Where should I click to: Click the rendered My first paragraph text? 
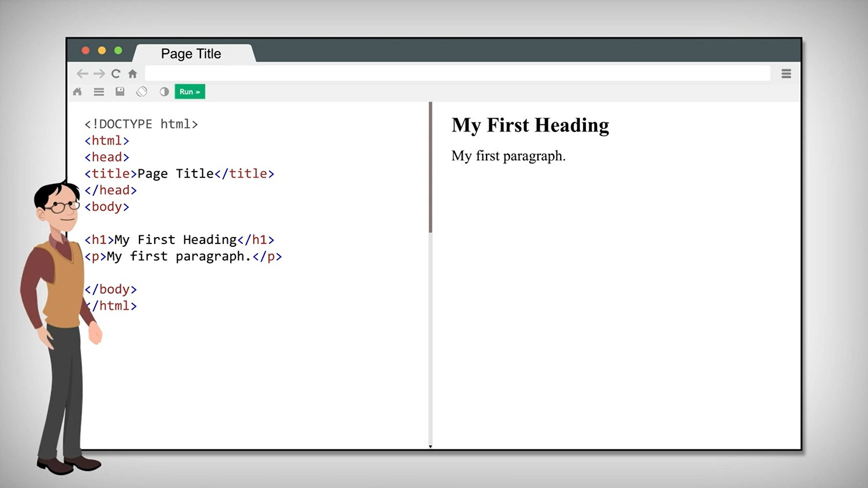(508, 156)
